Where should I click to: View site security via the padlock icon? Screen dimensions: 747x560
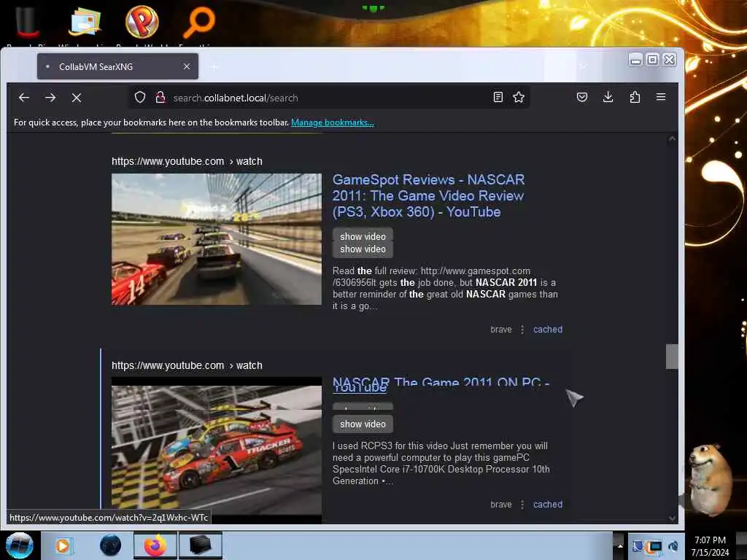tap(160, 98)
